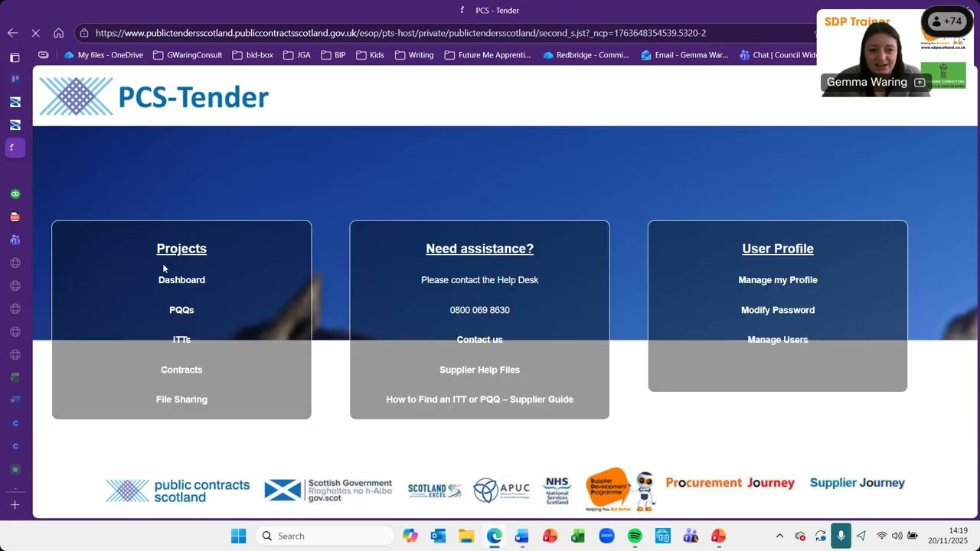Open Microsoft Teams from the taskbar

691,536
